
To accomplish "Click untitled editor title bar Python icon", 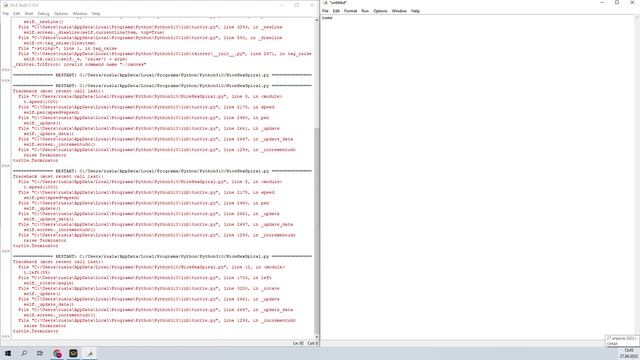I will coord(325,3).
